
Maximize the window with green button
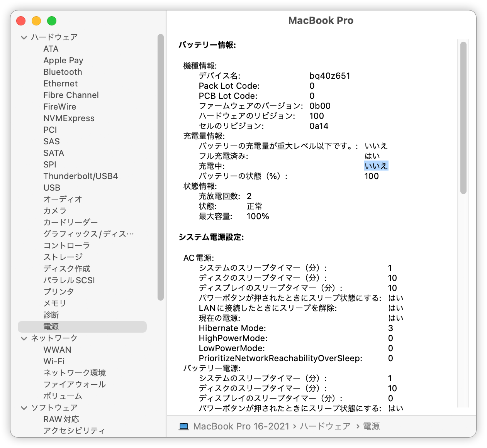tap(52, 21)
